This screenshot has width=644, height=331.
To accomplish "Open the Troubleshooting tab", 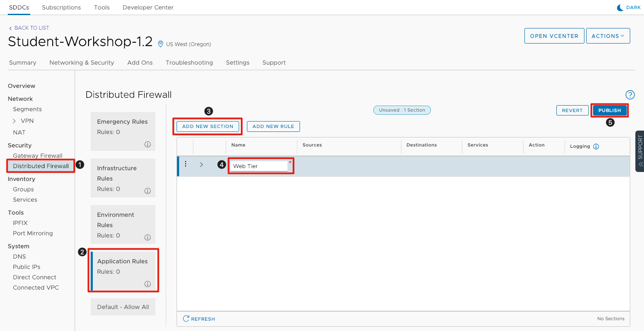I will point(189,62).
